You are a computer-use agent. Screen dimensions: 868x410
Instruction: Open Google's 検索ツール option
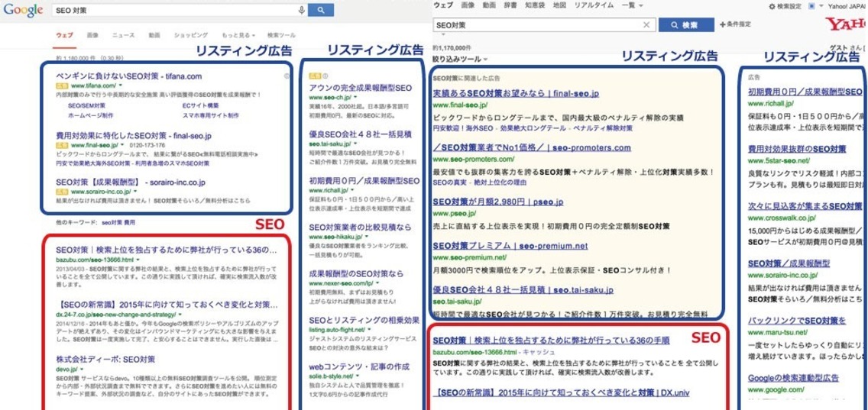[x=281, y=35]
